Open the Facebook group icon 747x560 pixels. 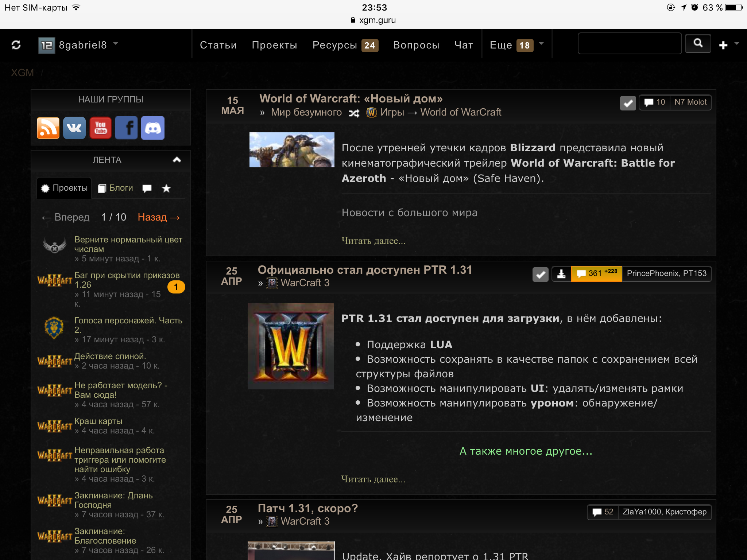pyautogui.click(x=127, y=128)
